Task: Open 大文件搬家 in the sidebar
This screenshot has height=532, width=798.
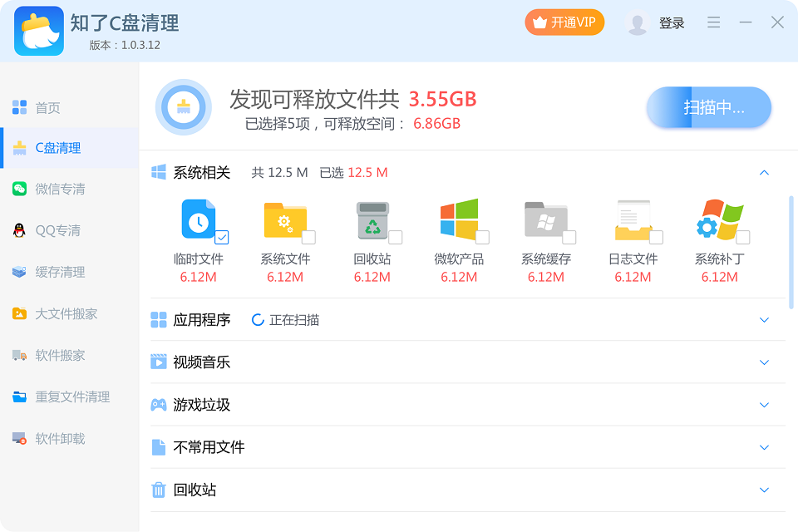Action: click(x=69, y=313)
